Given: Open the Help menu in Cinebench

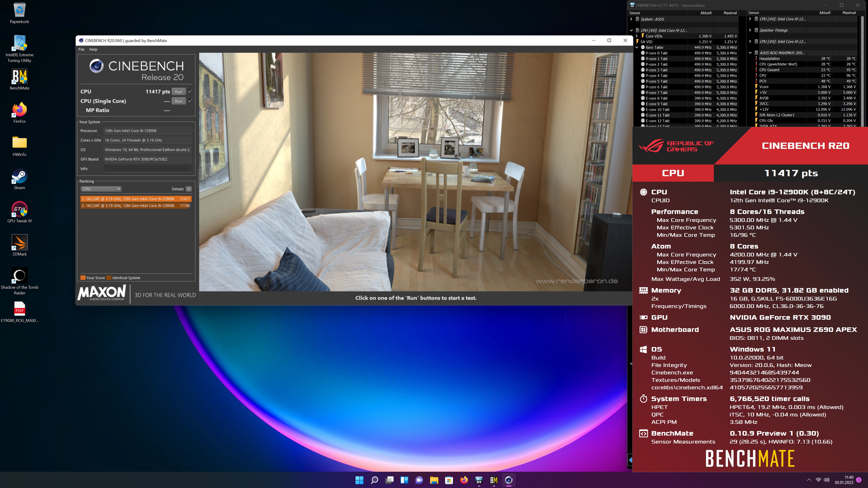Looking at the screenshot, I should 93,49.
